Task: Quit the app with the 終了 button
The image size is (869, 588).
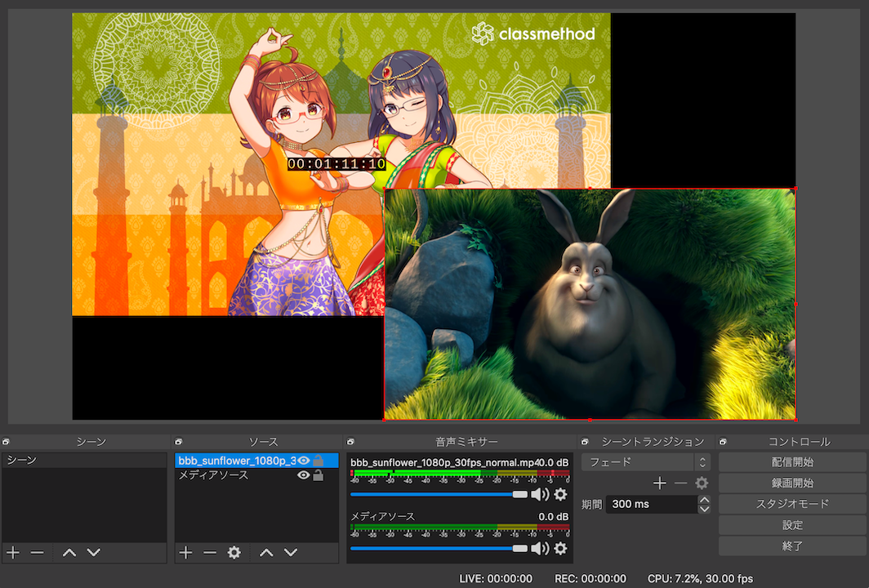Action: point(792,546)
